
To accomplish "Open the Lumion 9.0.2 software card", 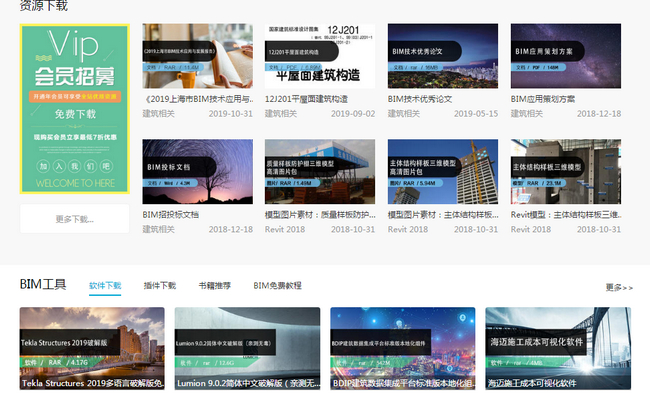I will pos(247,348).
